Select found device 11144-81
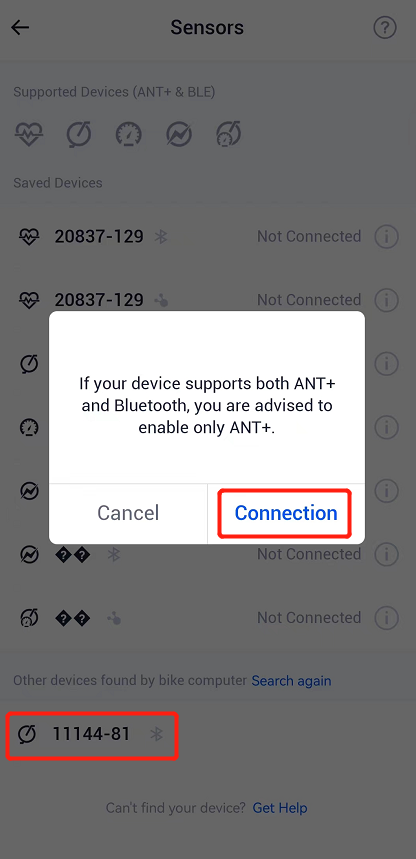416x859 pixels. point(92,735)
